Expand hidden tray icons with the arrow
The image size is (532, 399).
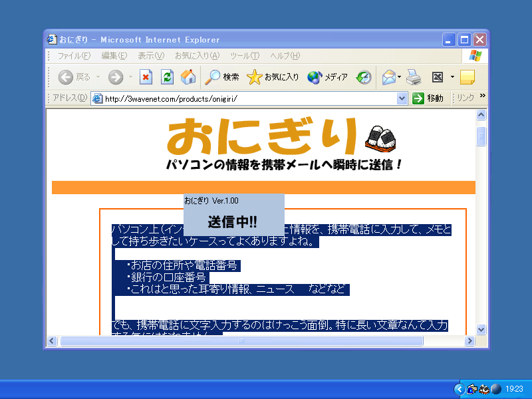[460, 389]
